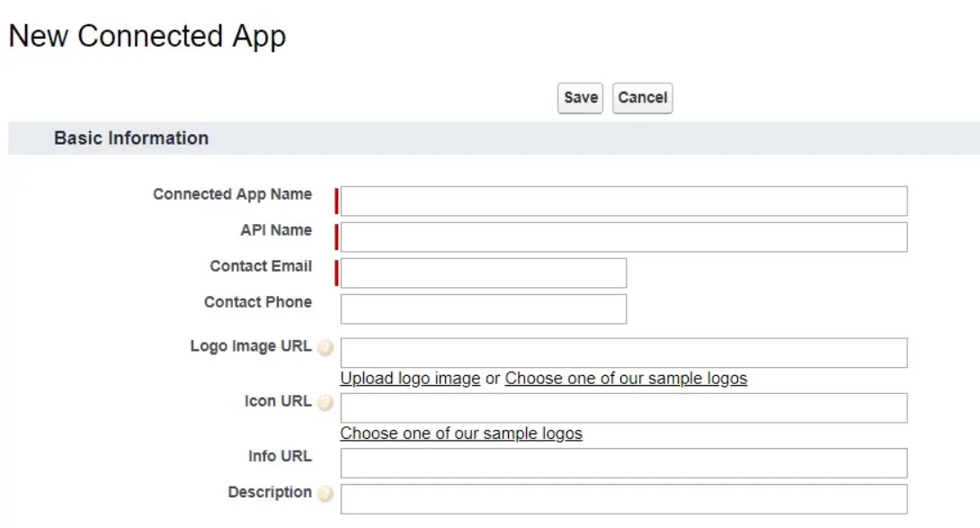The image size is (980, 528).
Task: Click the New Connected App page title
Action: click(147, 36)
